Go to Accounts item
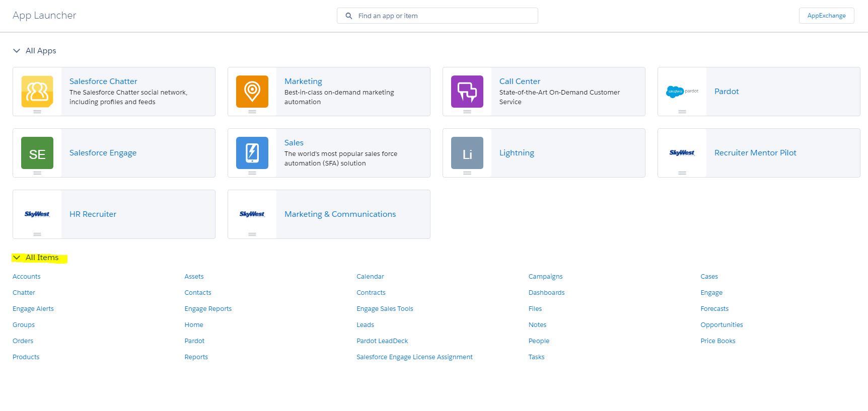This screenshot has height=411, width=868. 27,276
